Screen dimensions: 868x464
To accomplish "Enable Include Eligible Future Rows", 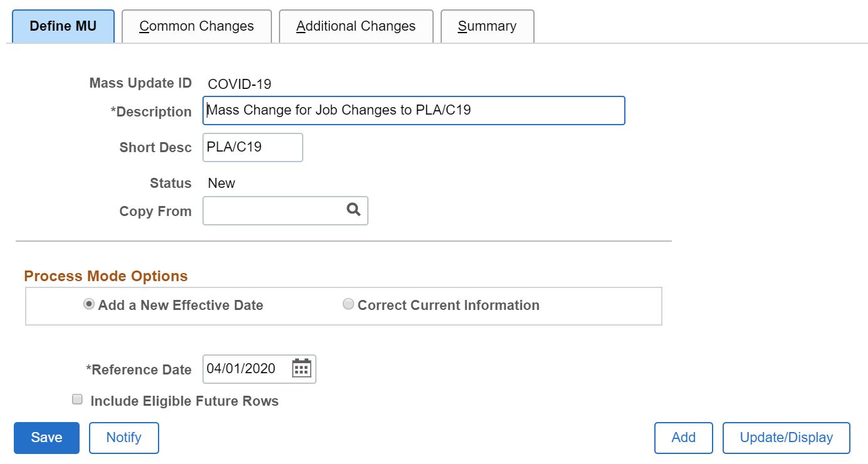I will (76, 398).
